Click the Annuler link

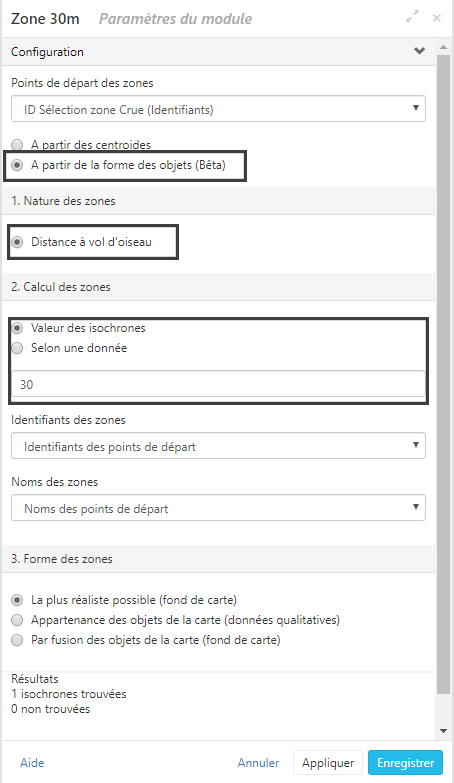[x=258, y=763]
